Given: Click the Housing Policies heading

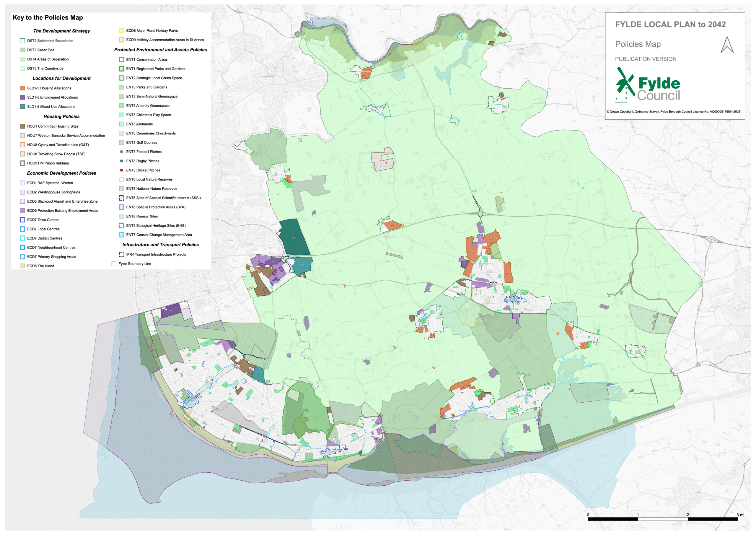Looking at the screenshot, I should coord(62,117).
